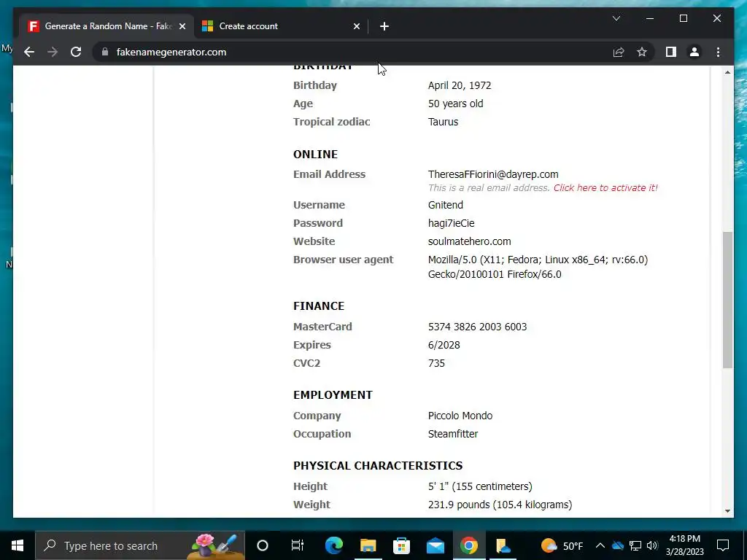Open the notification center icon
The image size is (747, 560).
coord(723,545)
